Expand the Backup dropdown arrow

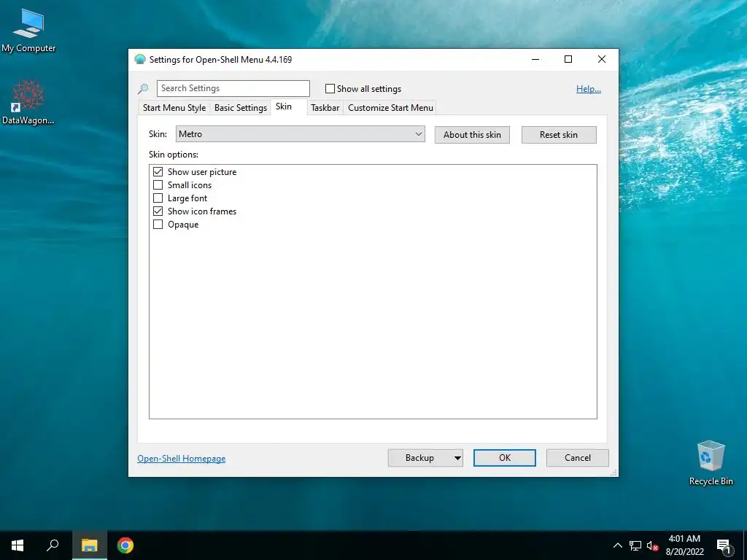[x=457, y=458]
